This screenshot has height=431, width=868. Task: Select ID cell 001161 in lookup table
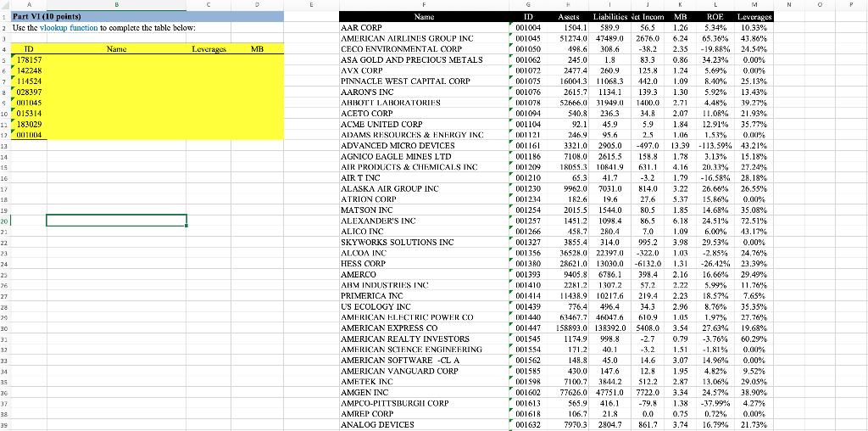529,146
